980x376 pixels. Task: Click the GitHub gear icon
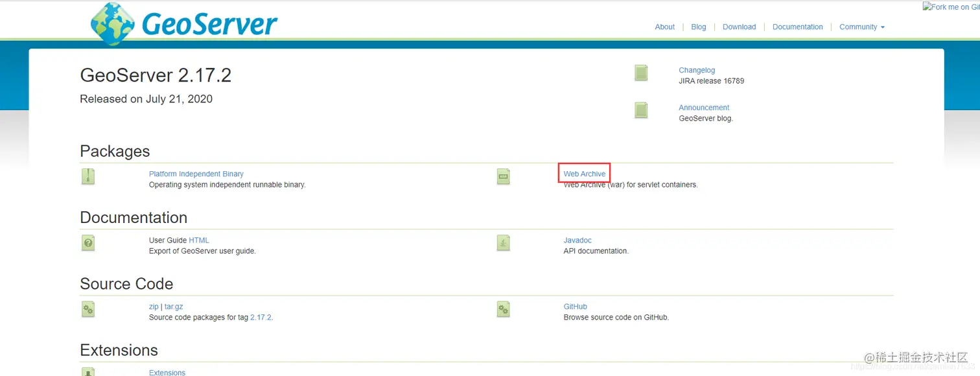pos(504,309)
